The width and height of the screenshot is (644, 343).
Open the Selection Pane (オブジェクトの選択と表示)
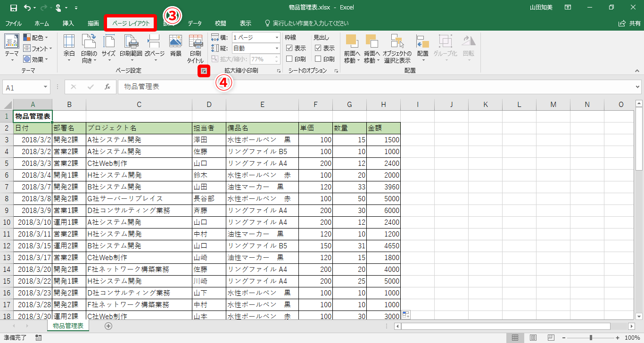pyautogui.click(x=397, y=49)
